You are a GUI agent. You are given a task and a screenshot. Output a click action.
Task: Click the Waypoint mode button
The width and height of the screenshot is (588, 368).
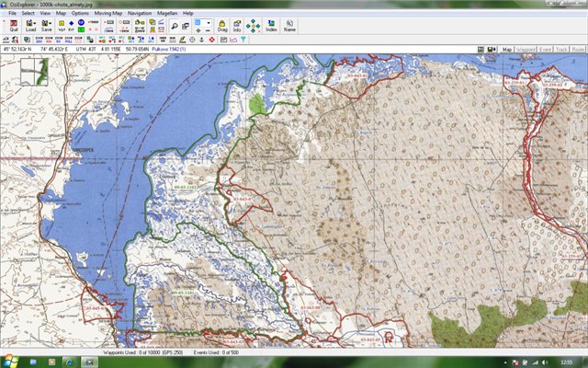click(526, 49)
